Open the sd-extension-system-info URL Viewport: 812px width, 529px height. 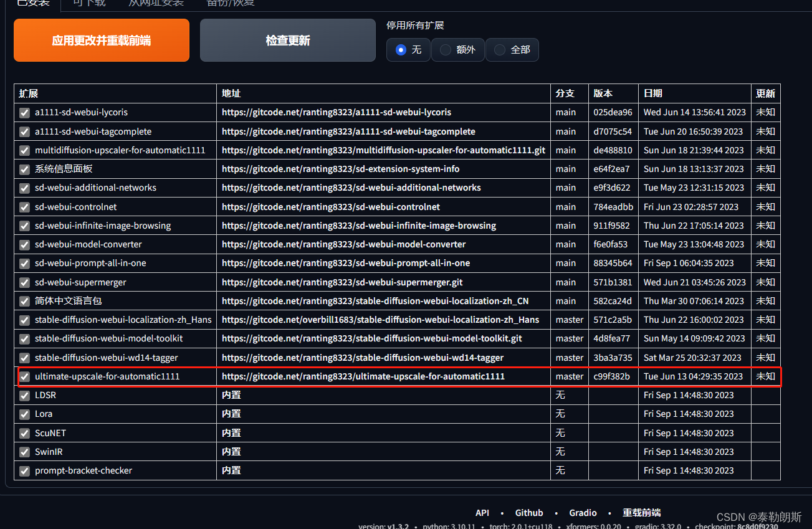coord(341,169)
